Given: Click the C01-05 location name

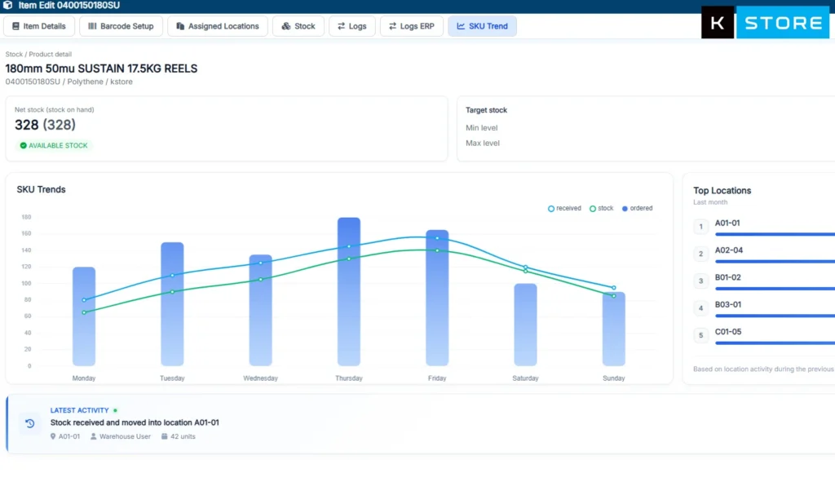Looking at the screenshot, I should tap(728, 332).
